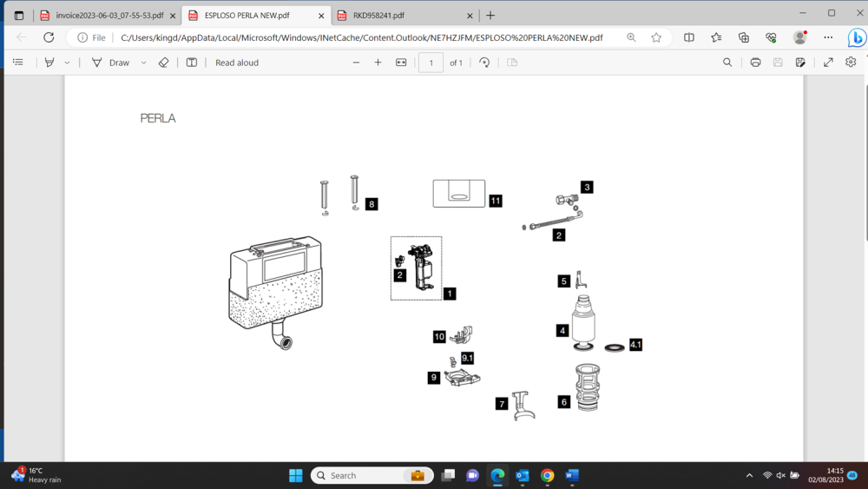Select the Erase tool in PDF toolbar
The height and width of the screenshot is (489, 868).
(x=163, y=63)
